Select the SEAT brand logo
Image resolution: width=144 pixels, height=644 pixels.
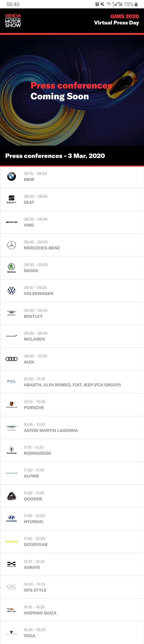click(11, 199)
